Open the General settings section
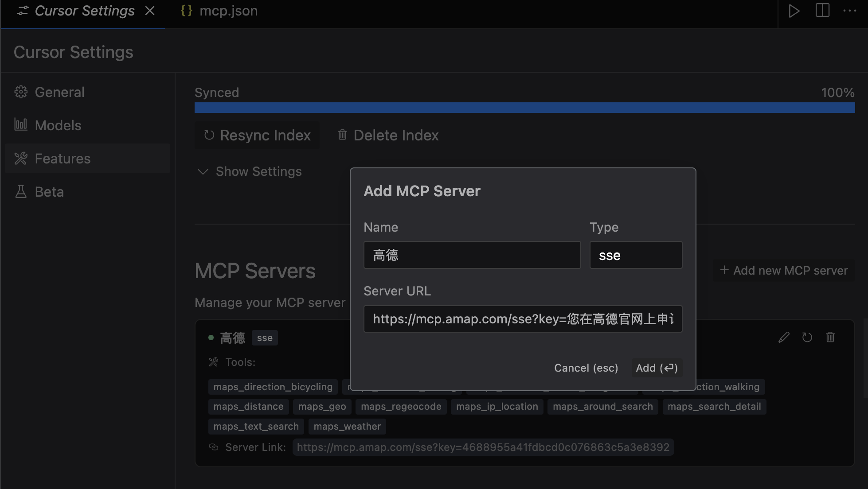The width and height of the screenshot is (868, 489). pyautogui.click(x=87, y=92)
